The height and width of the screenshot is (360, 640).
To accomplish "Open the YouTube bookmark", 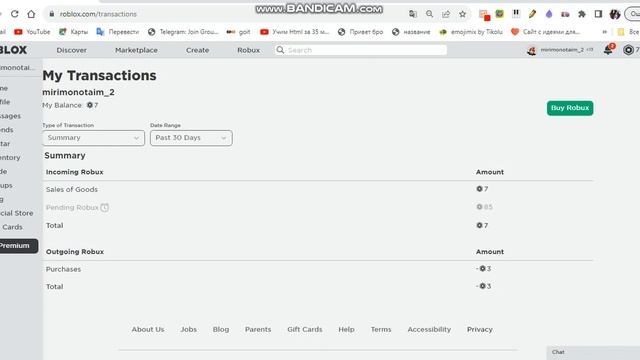I will pos(32,31).
